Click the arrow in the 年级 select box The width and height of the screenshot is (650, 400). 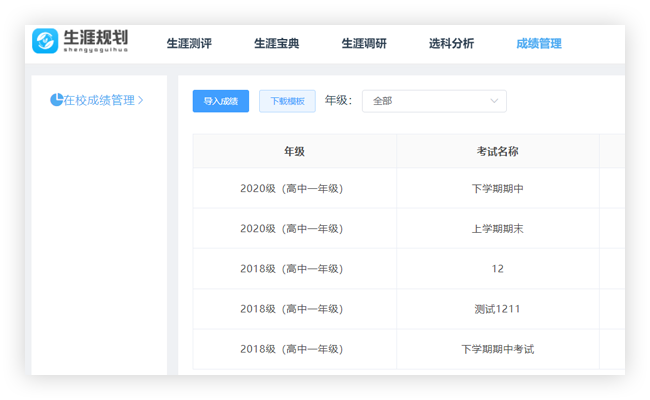(494, 101)
